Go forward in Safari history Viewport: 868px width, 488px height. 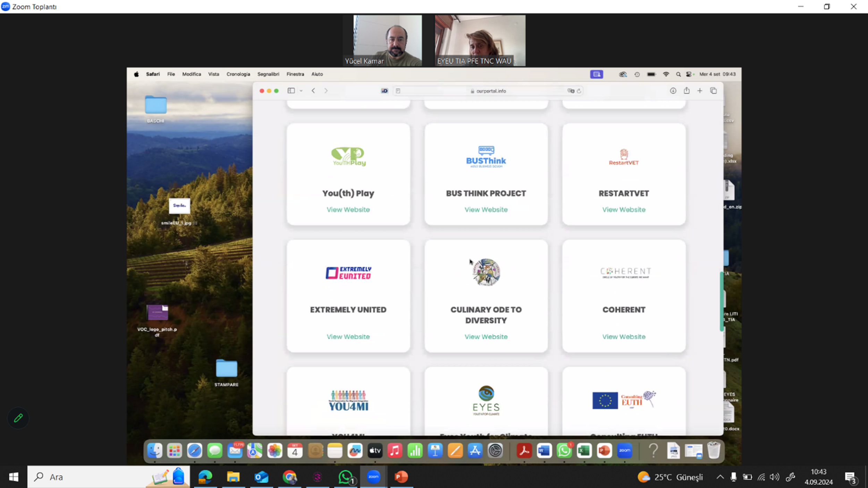coord(326,91)
